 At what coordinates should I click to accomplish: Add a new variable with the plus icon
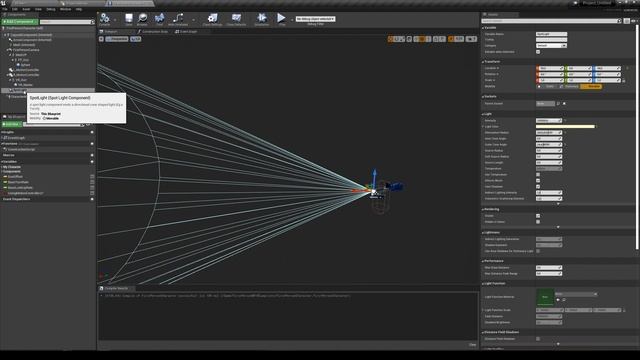point(92,162)
